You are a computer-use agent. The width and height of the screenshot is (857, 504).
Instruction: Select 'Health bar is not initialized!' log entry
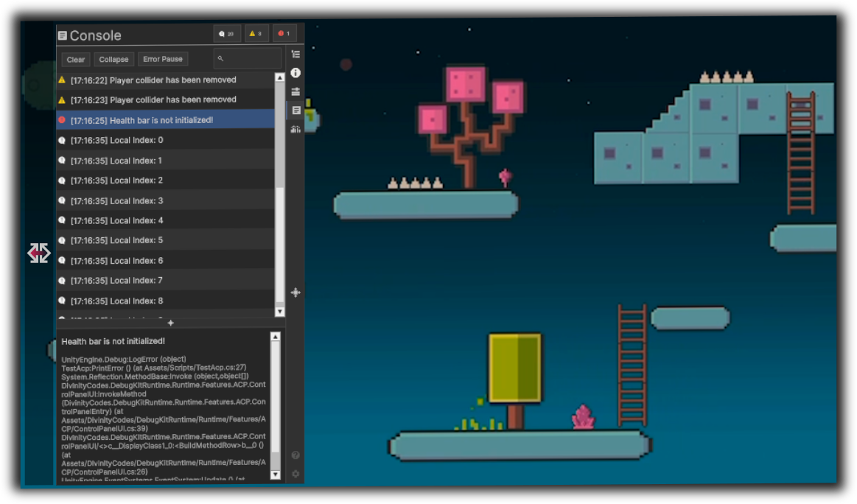[x=166, y=120]
